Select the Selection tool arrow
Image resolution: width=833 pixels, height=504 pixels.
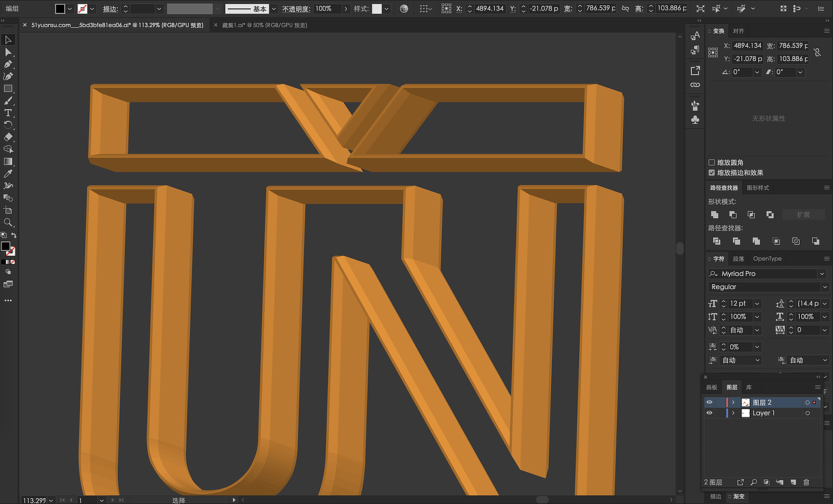click(x=8, y=40)
